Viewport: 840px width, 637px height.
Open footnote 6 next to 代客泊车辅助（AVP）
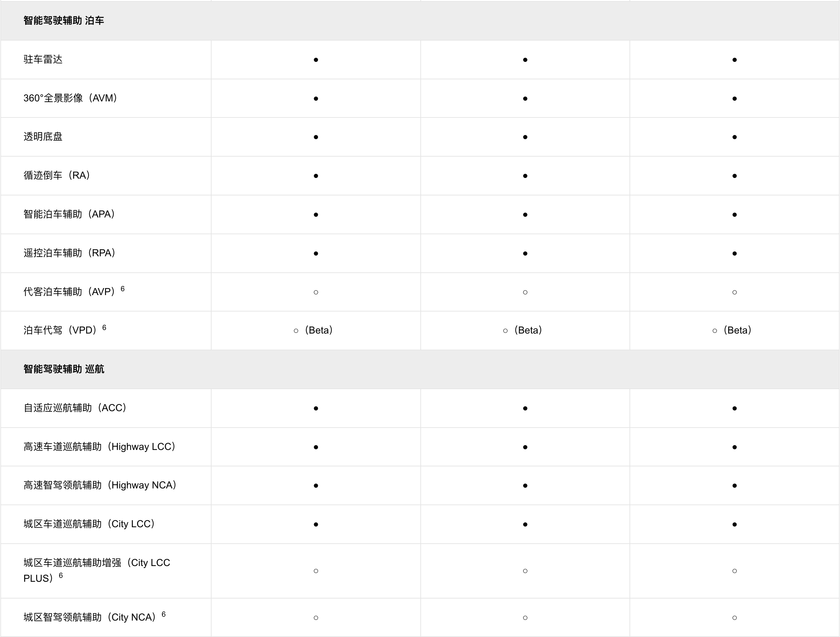click(x=123, y=289)
